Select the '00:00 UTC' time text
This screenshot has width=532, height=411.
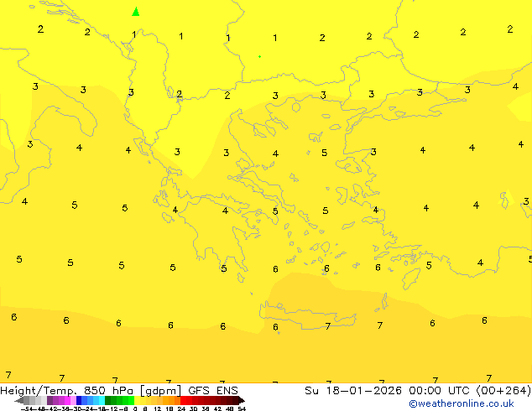(440, 391)
